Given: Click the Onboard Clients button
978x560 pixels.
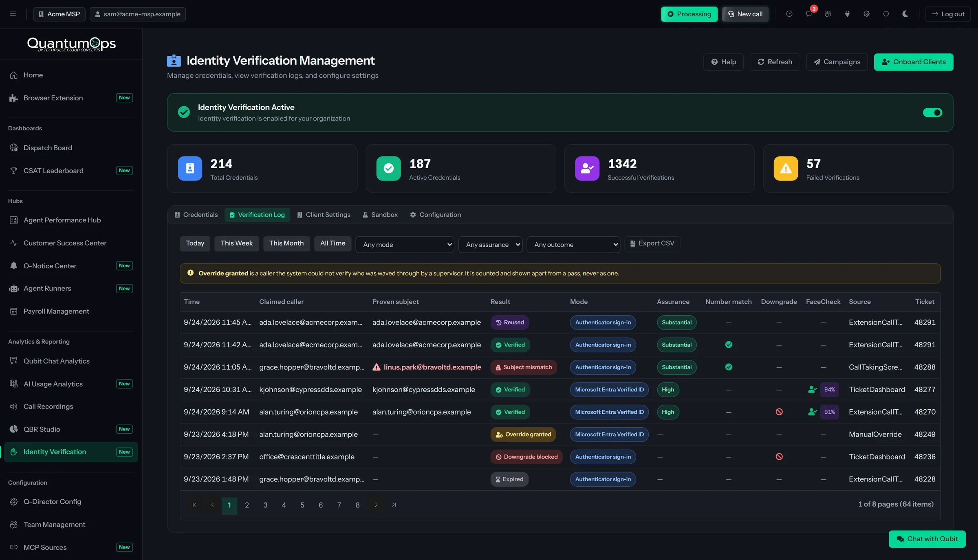Looking at the screenshot, I should [x=914, y=62].
